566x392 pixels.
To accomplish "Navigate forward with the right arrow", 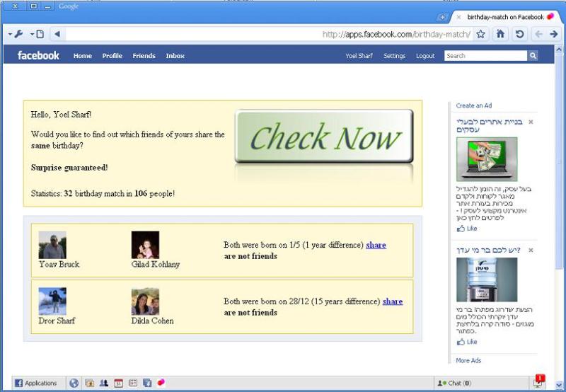I will click(x=554, y=34).
